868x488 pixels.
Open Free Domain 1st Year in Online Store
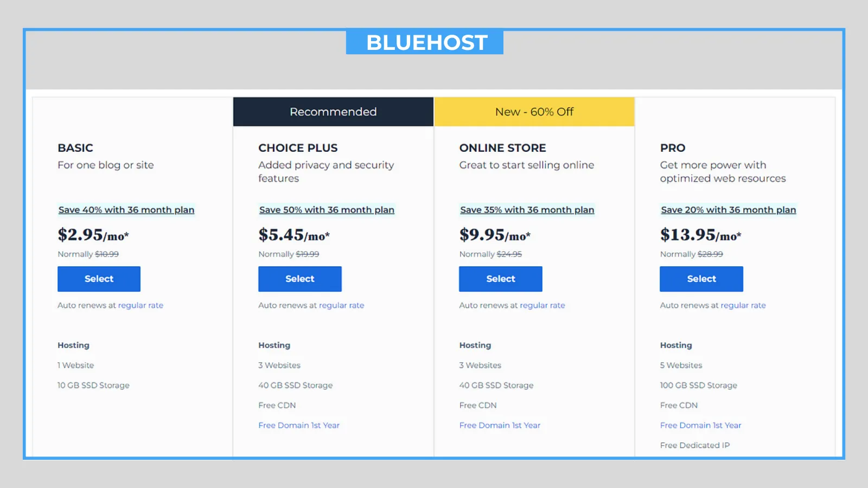click(500, 425)
